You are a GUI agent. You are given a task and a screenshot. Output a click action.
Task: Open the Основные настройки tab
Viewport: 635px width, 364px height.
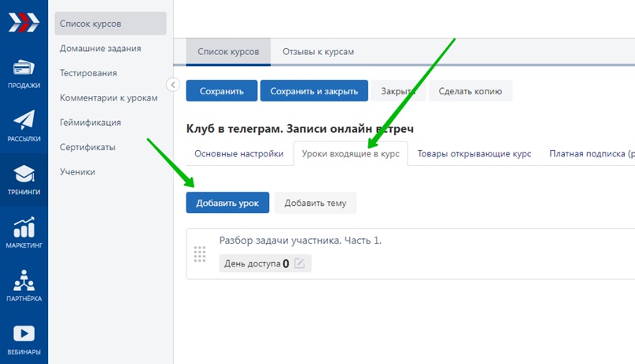239,153
